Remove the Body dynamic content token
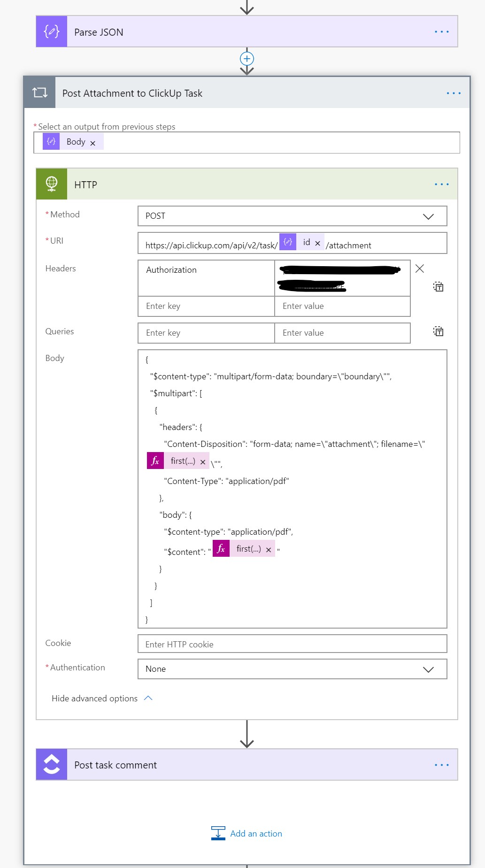This screenshot has height=868, width=485. click(x=92, y=143)
